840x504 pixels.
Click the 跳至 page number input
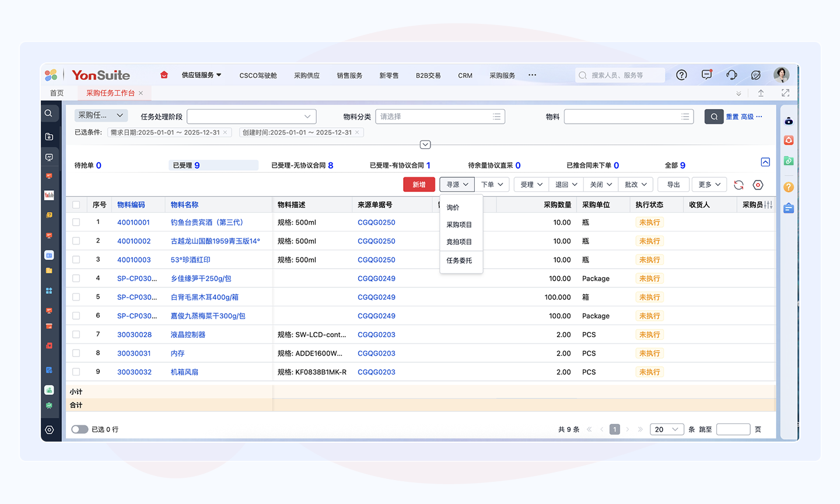pyautogui.click(x=733, y=429)
